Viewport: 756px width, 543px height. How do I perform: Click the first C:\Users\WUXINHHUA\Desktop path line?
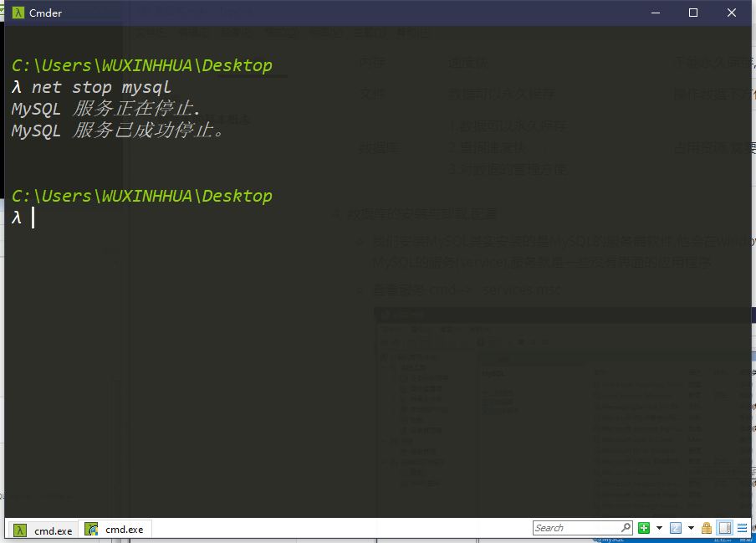click(142, 65)
